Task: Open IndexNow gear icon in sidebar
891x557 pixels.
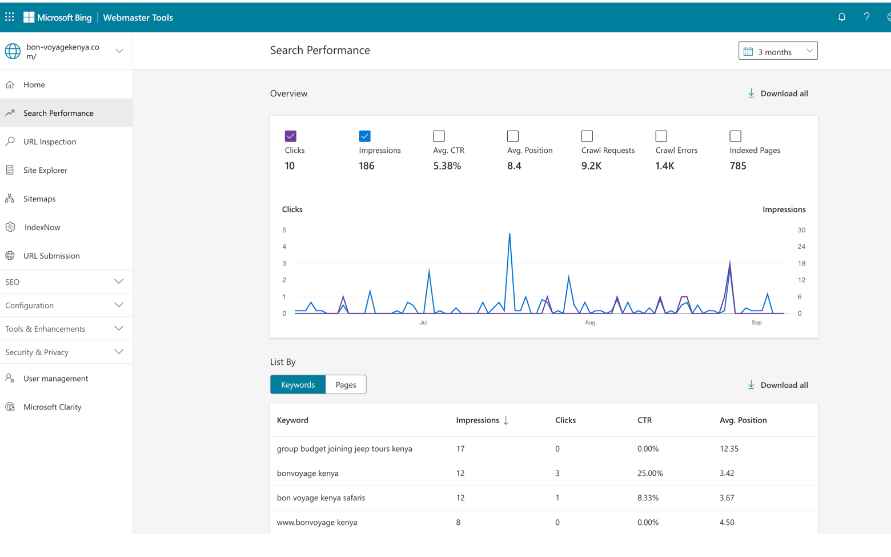Action: (10, 227)
